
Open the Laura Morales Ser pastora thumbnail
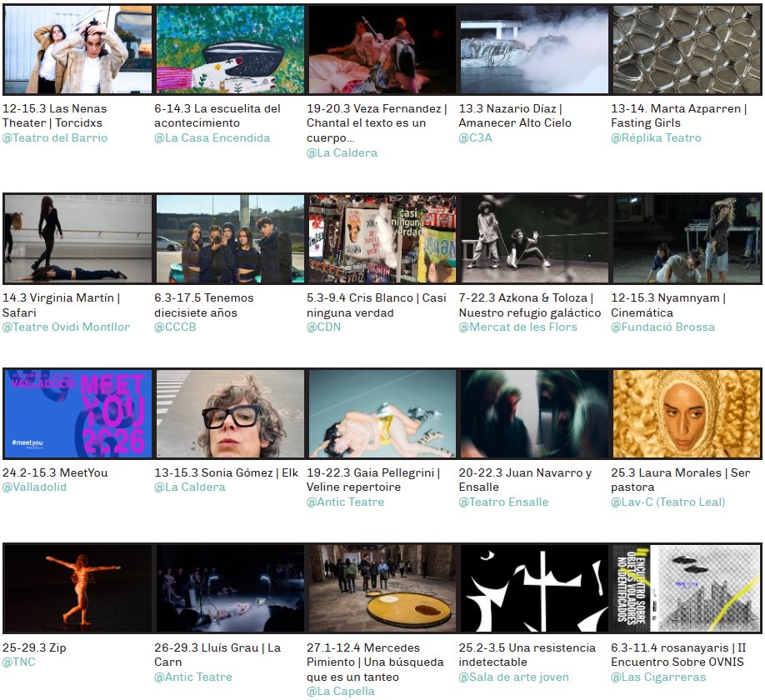pos(687,413)
